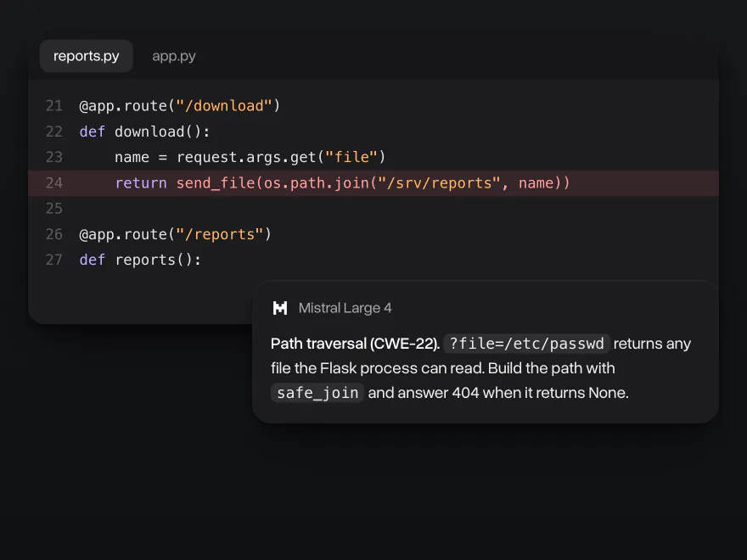Click the safe_join code snippet

[317, 393]
